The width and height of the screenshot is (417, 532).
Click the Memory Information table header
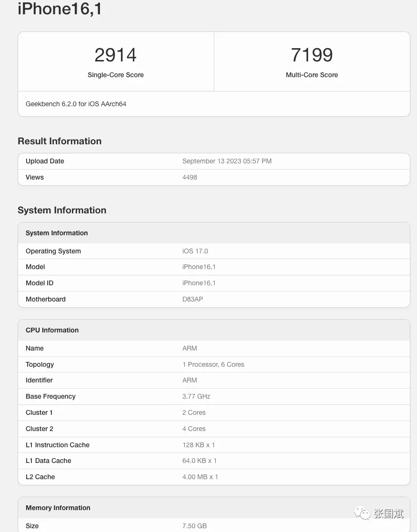point(58,508)
